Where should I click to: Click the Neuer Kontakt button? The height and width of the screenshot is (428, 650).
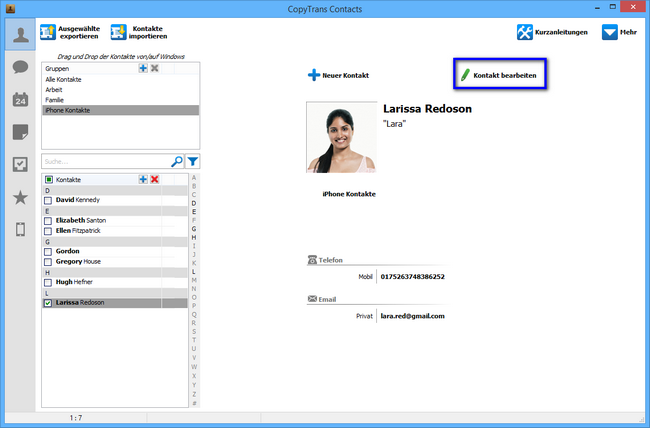[x=342, y=75]
